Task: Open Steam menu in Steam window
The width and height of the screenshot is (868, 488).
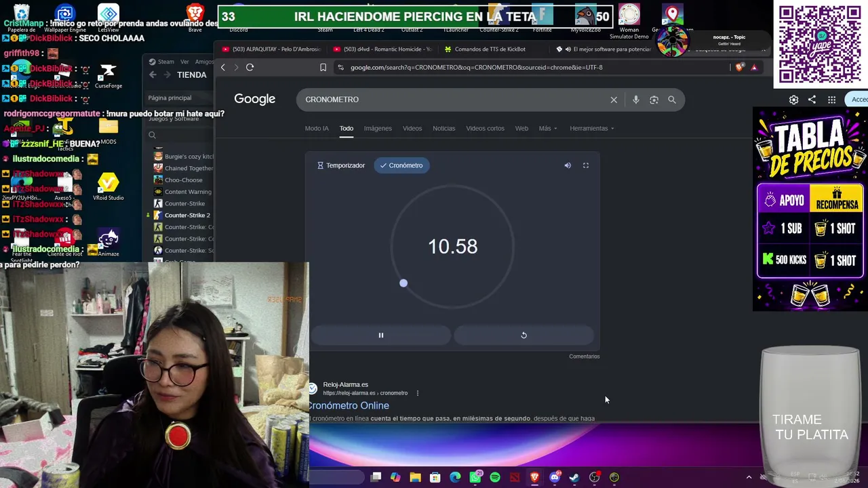Action: (x=165, y=62)
